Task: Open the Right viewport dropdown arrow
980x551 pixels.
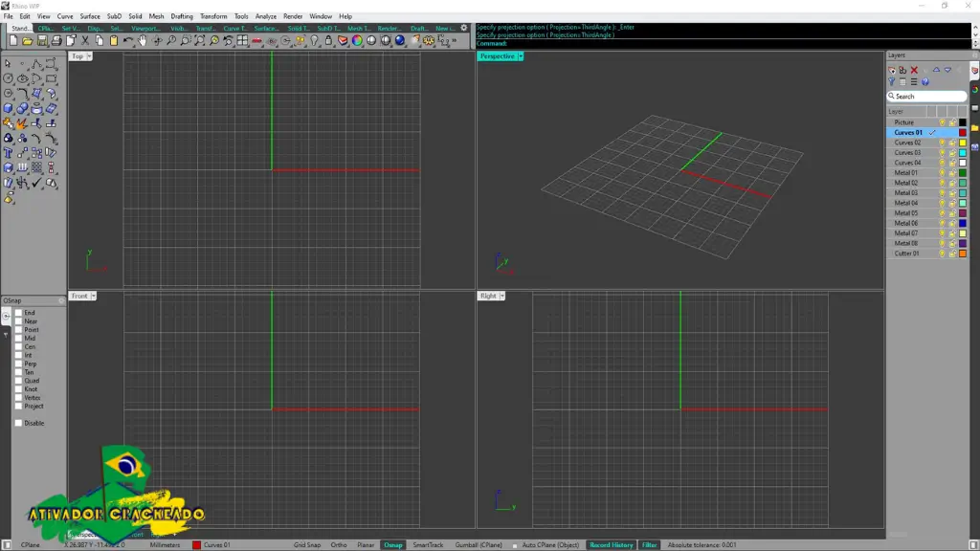Action: coord(501,296)
